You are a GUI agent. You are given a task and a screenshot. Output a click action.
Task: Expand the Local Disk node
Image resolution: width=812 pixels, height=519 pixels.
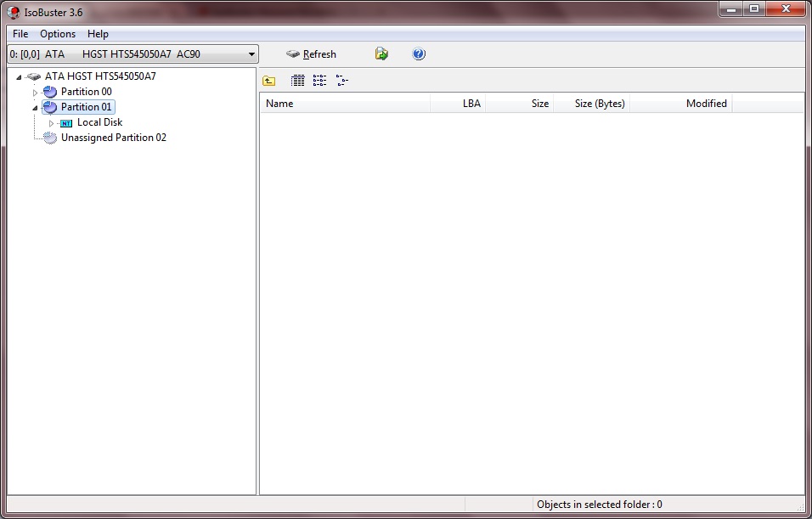(50, 121)
